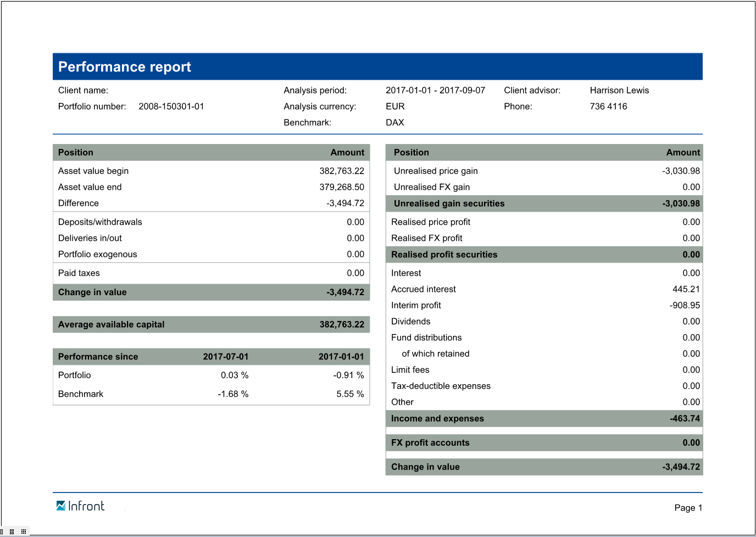The height and width of the screenshot is (537, 756).
Task: Select the Portfolio performance value -0.91 %
Action: 348,375
